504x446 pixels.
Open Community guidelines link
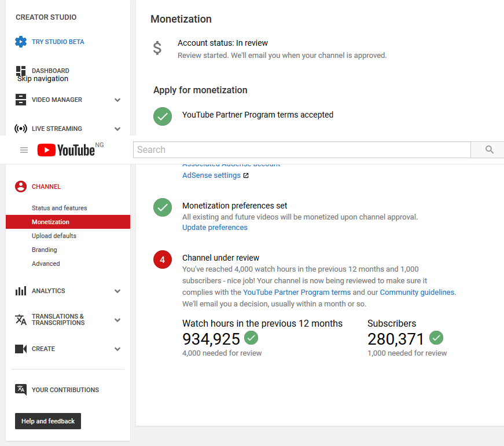(x=417, y=292)
